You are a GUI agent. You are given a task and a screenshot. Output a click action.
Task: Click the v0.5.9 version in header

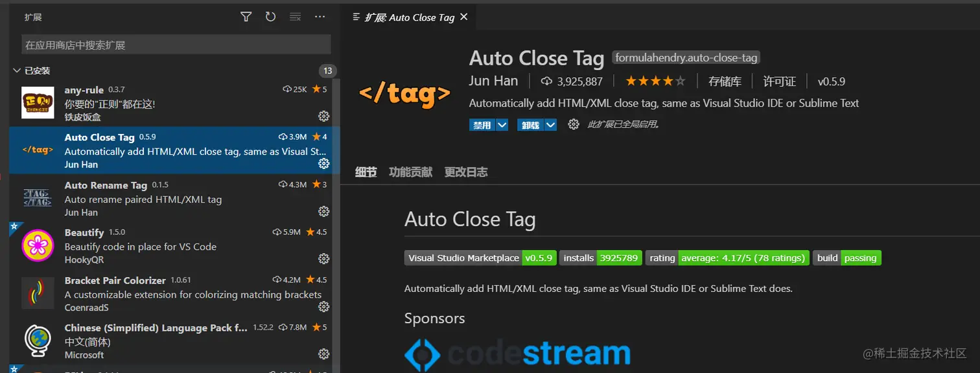point(832,82)
